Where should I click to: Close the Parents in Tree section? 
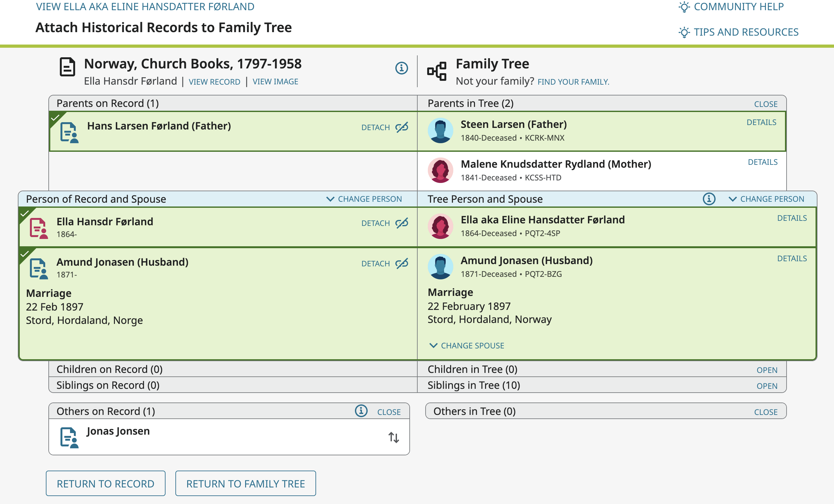click(765, 104)
